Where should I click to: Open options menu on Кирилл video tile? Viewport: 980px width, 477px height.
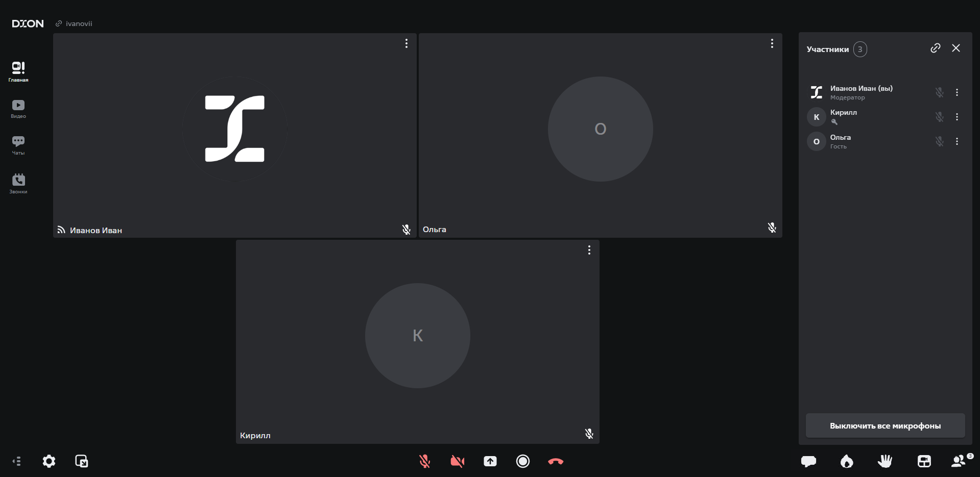589,250
